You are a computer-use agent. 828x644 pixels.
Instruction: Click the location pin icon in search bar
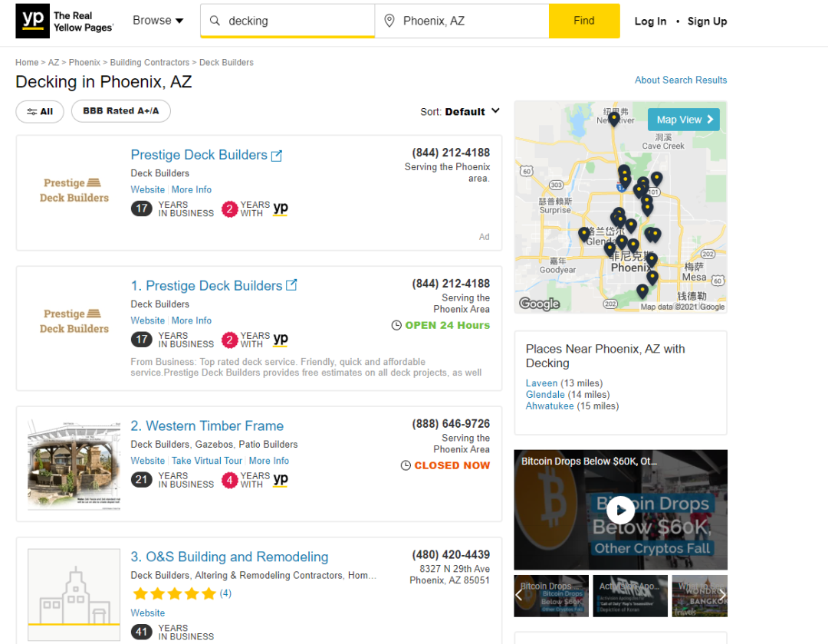[389, 21]
